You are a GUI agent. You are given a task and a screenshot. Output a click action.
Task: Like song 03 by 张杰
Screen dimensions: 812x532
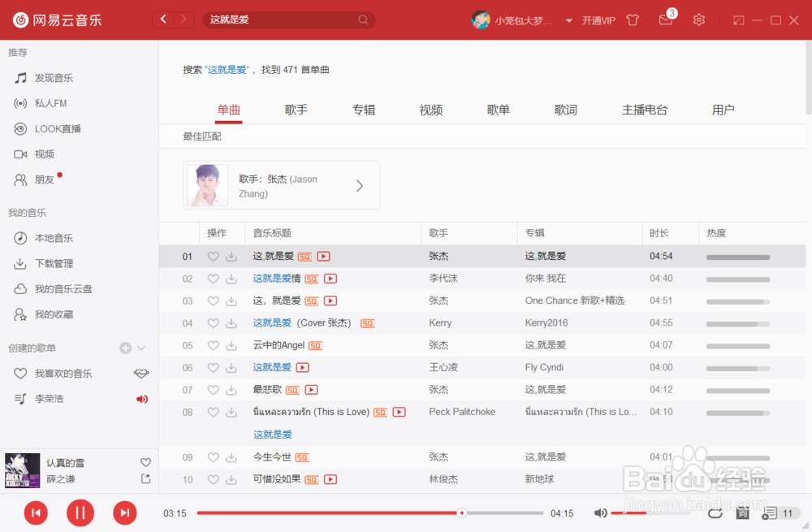point(213,301)
